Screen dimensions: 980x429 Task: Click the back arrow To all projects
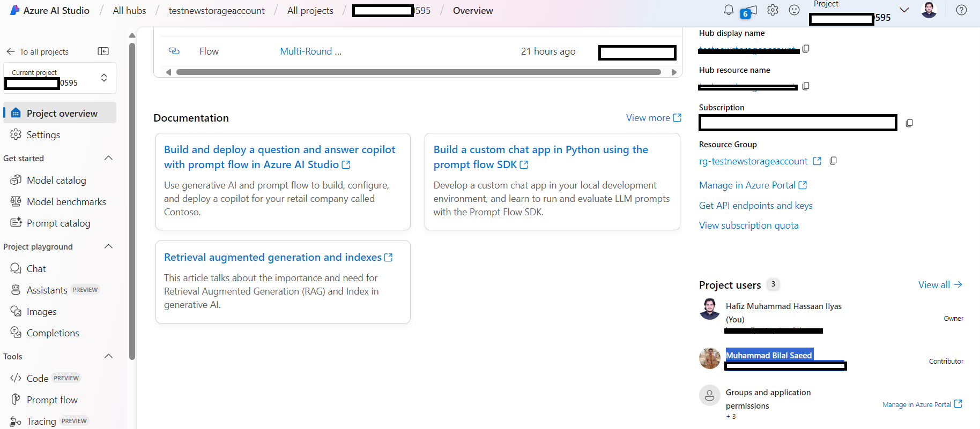[x=10, y=51]
